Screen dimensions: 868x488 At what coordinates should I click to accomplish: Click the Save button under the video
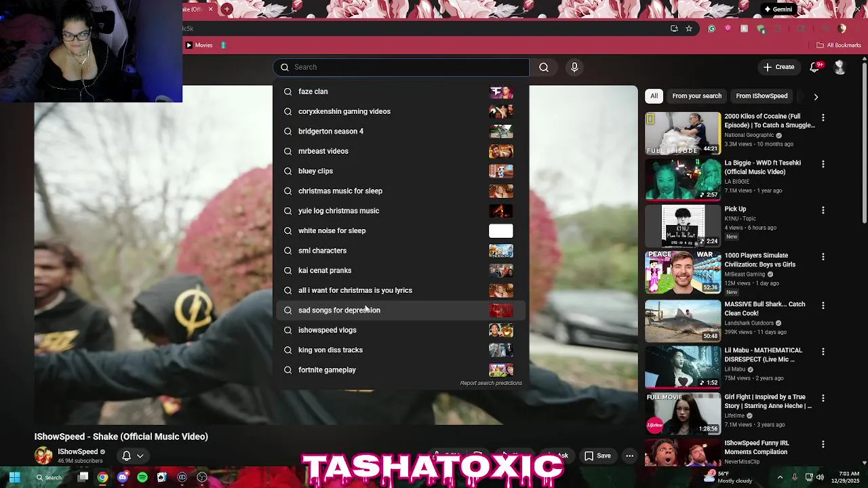(597, 455)
